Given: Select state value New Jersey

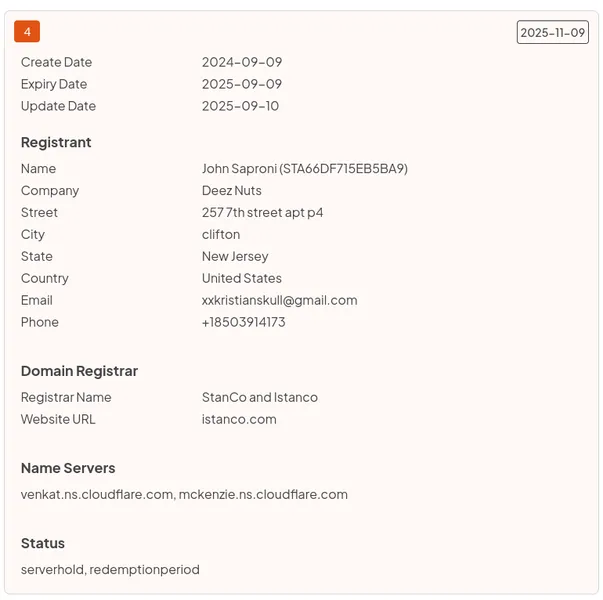Looking at the screenshot, I should click(235, 257).
